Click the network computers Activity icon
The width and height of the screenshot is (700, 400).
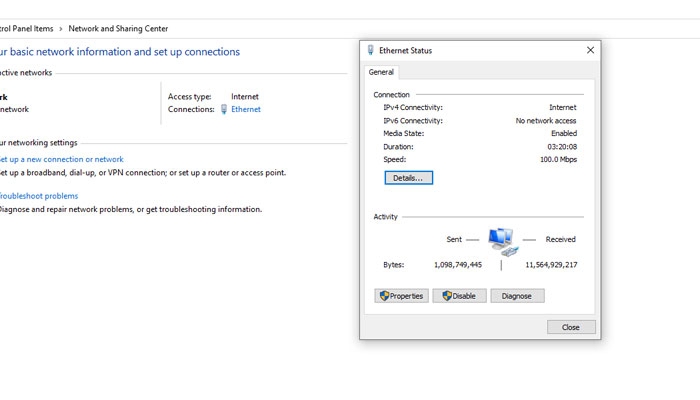(501, 240)
